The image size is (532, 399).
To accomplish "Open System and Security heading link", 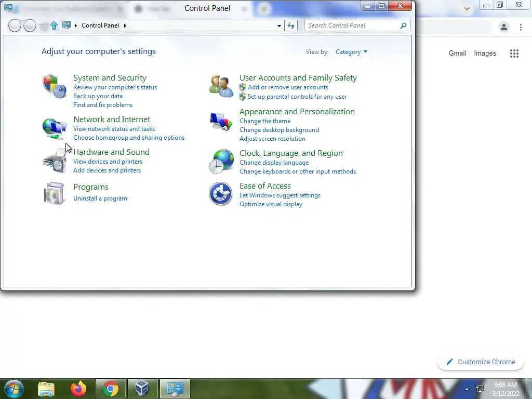I will (x=110, y=78).
